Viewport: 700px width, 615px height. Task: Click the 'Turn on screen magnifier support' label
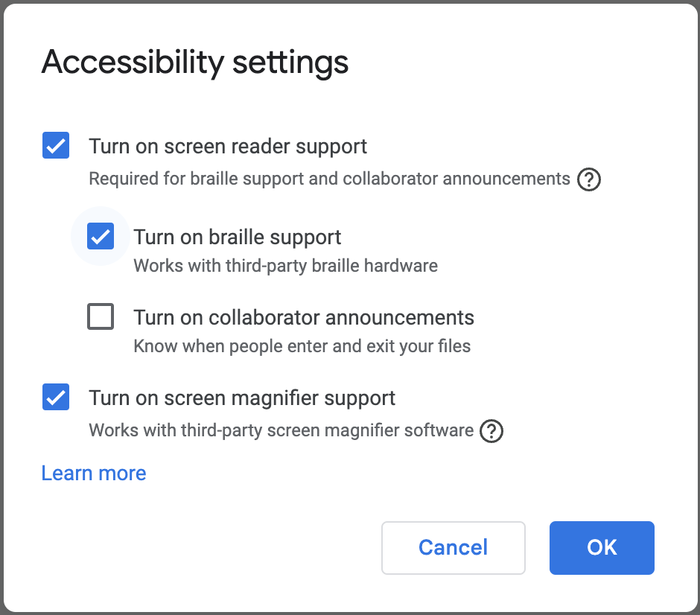point(242,398)
